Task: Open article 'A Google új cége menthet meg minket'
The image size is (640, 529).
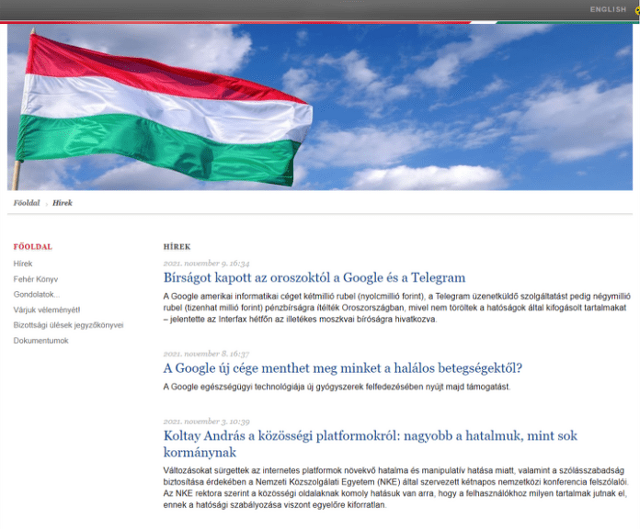Action: [x=343, y=368]
